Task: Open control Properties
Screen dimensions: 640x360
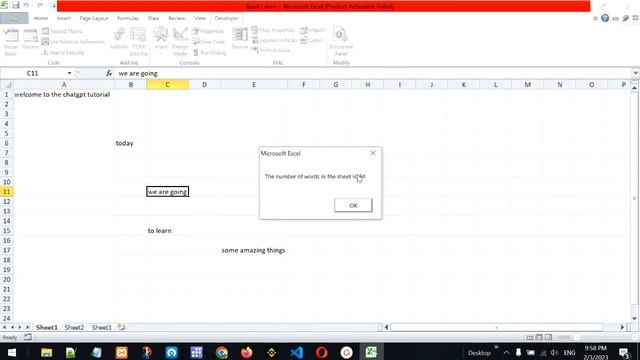Action: 208,31
